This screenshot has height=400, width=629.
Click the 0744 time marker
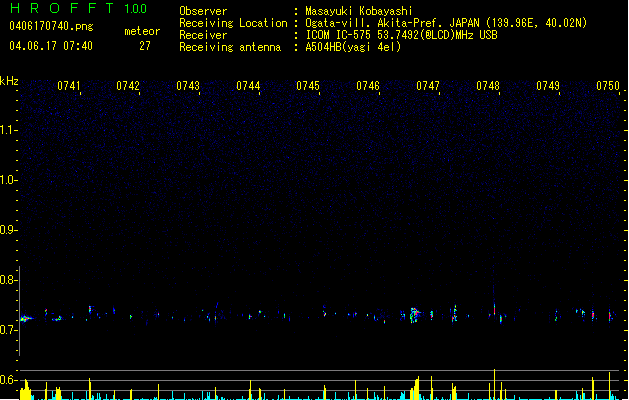pos(248,86)
